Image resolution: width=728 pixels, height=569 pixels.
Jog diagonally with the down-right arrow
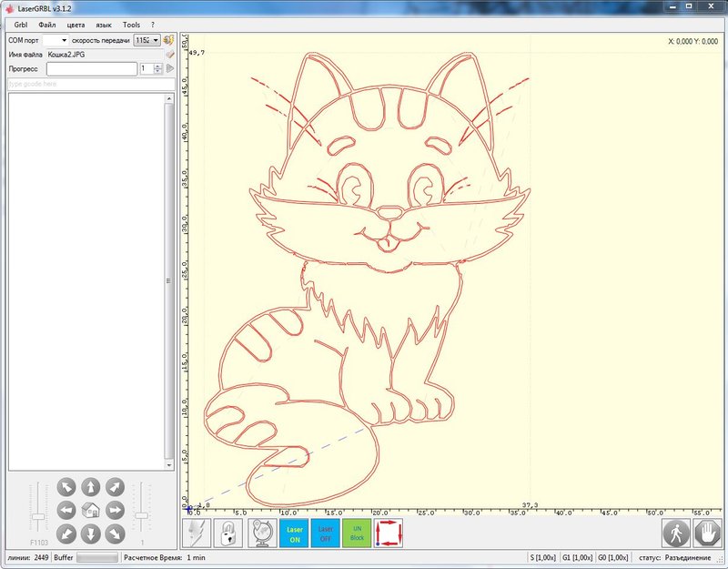tap(115, 533)
